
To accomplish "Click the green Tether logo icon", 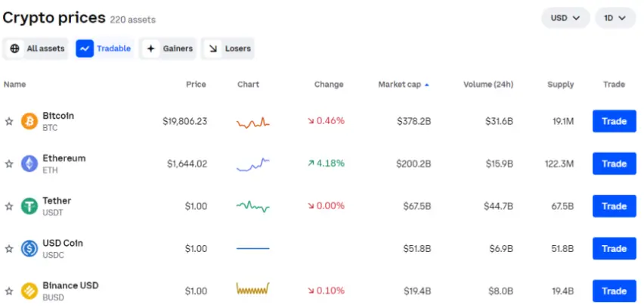I will point(29,206).
